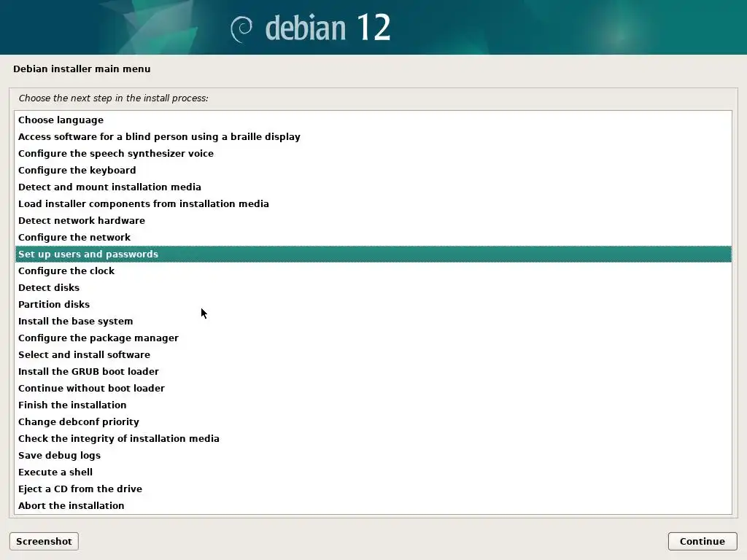The width and height of the screenshot is (747, 560).
Task: Select 'Detect and mount installation media'
Action: 373,187
